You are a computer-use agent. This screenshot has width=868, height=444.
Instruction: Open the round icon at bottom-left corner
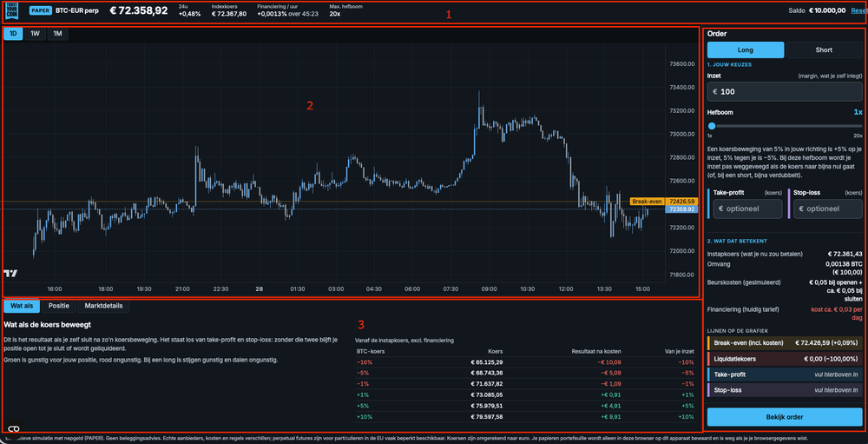pos(14,427)
